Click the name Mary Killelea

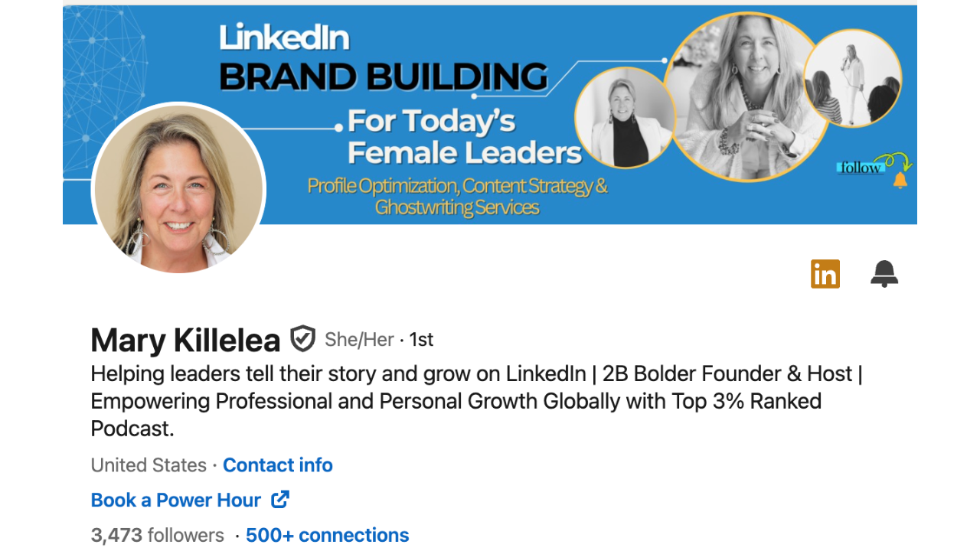(x=185, y=341)
